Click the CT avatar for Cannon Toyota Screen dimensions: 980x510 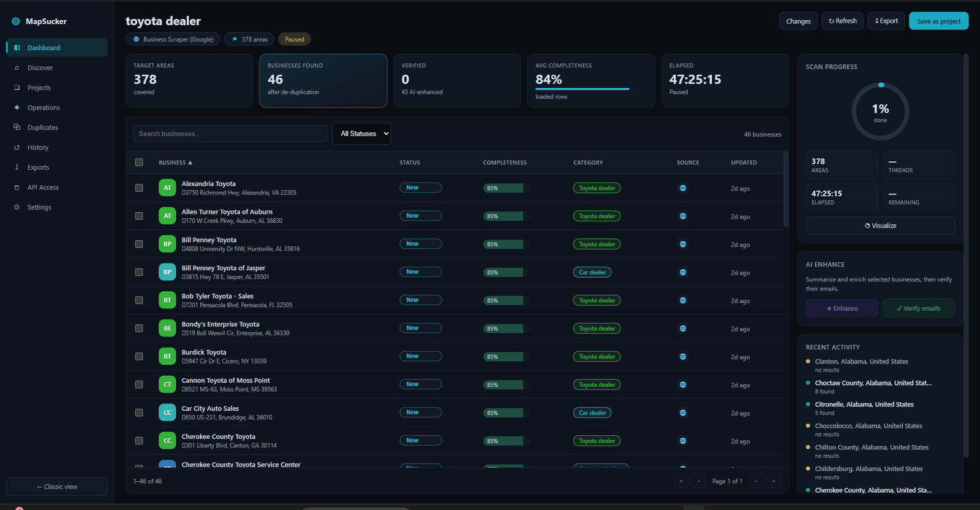167,384
